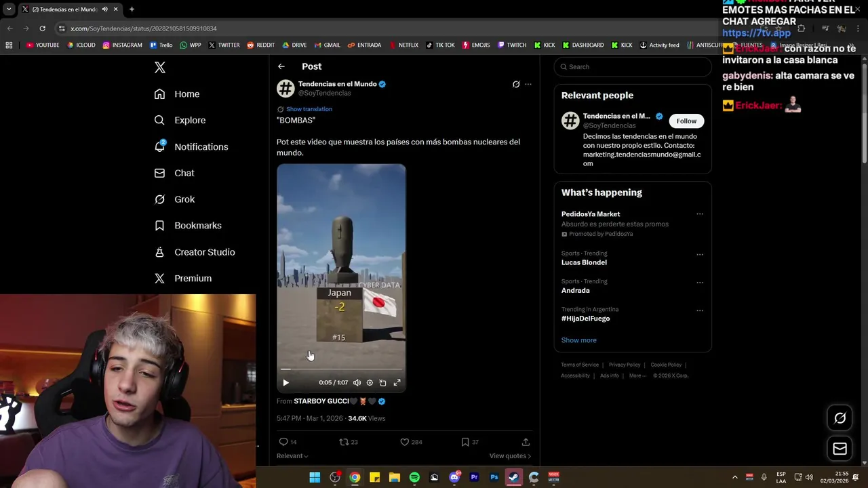
Task: Open Tendencias en el Mundo post avatar
Action: pyautogui.click(x=285, y=89)
